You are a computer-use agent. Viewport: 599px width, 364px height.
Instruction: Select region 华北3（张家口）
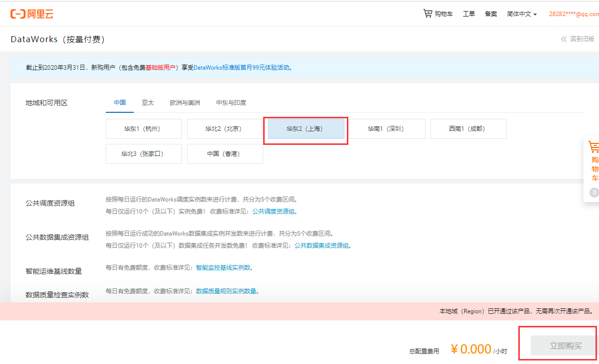[144, 154]
